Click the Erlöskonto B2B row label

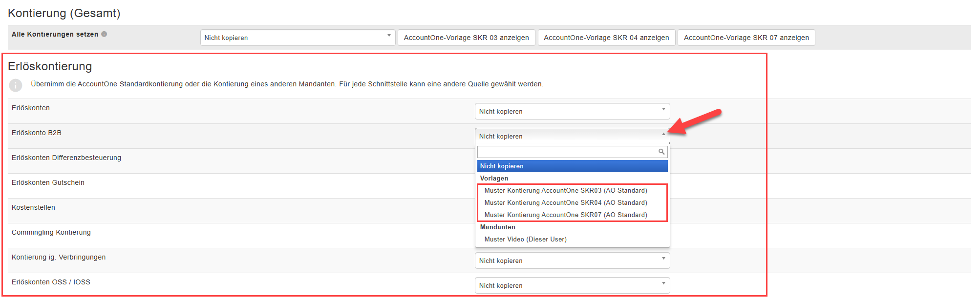click(x=37, y=133)
